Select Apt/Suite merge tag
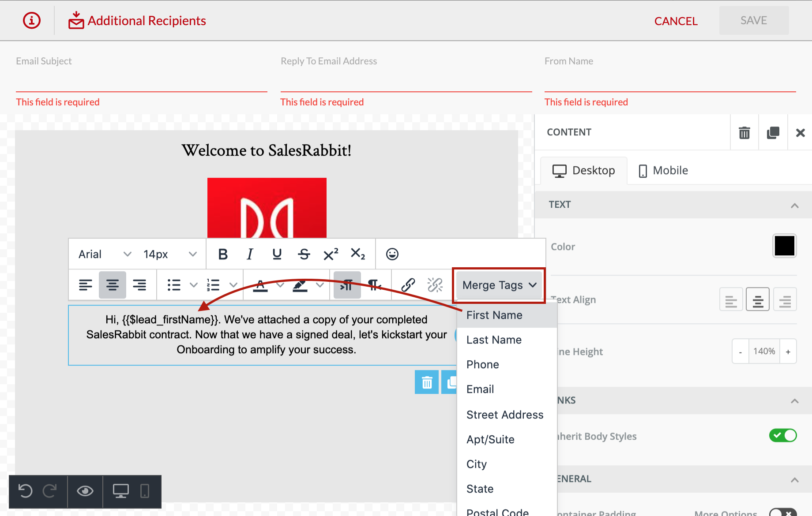This screenshot has height=516, width=812. (507, 439)
